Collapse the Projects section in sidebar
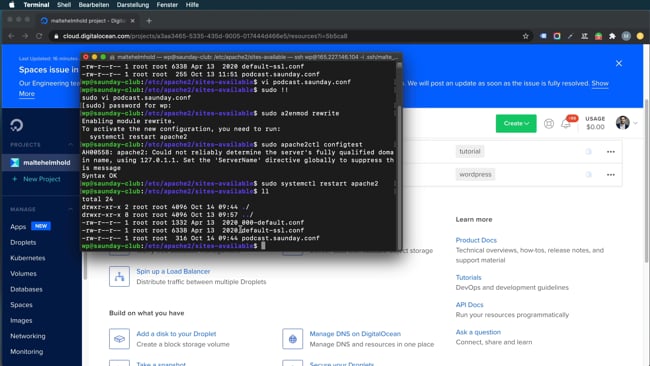 click(70, 145)
